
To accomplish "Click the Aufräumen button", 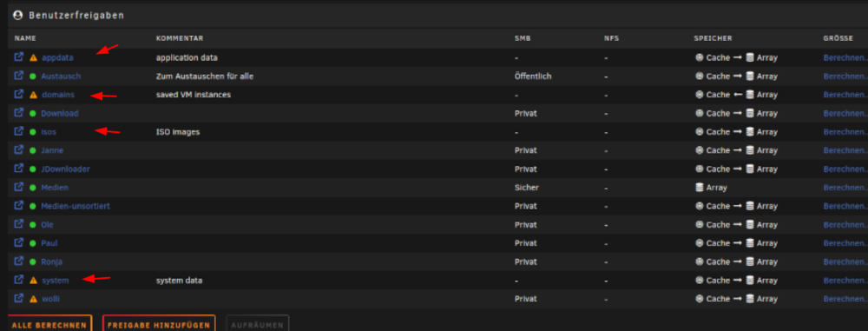I will (258, 325).
